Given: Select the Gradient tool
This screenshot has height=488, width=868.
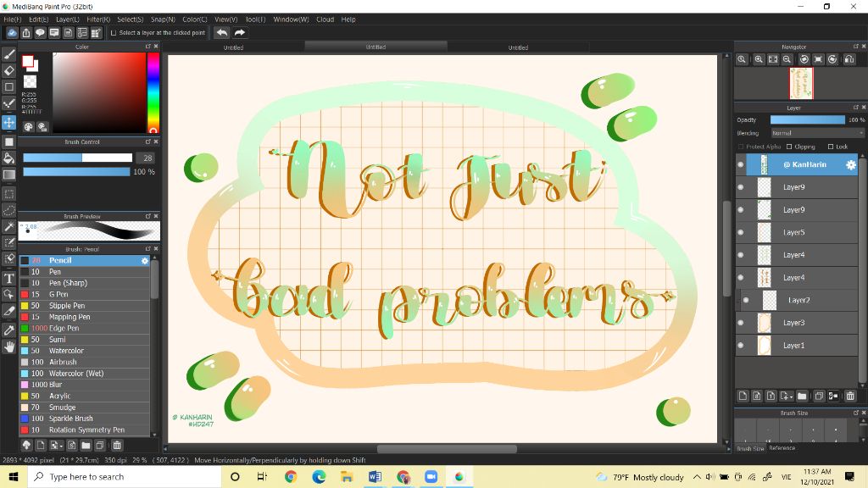Looking at the screenshot, I should (8, 175).
